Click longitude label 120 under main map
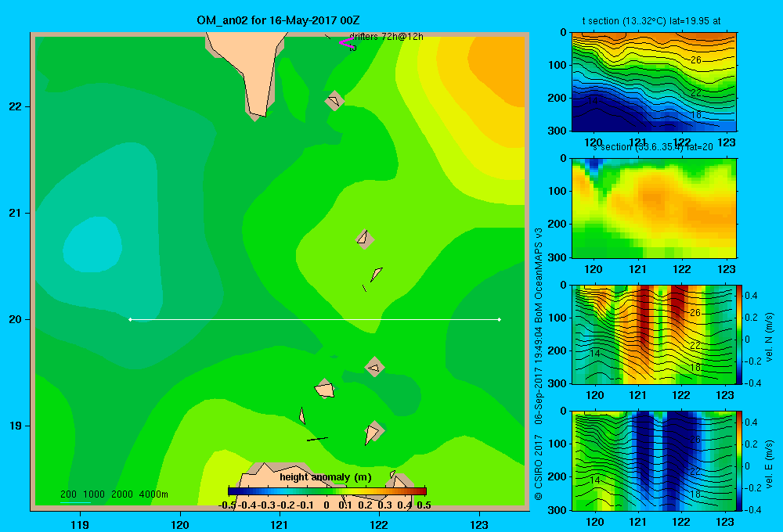The height and width of the screenshot is (532, 783). click(x=180, y=524)
